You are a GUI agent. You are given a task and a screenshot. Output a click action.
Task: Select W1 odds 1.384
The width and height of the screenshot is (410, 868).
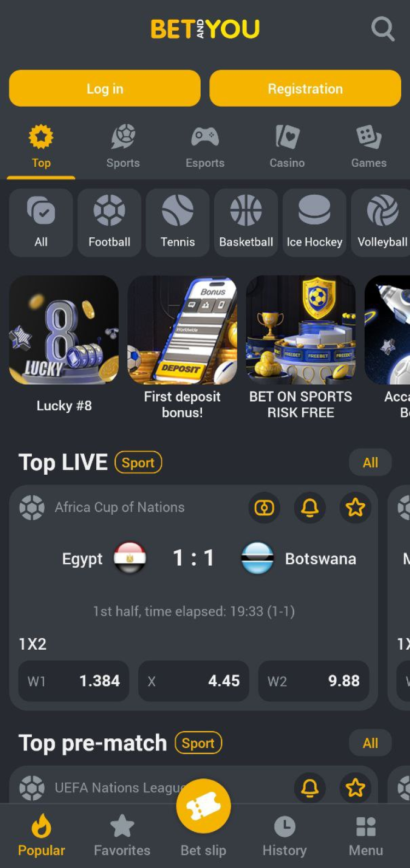pos(74,681)
